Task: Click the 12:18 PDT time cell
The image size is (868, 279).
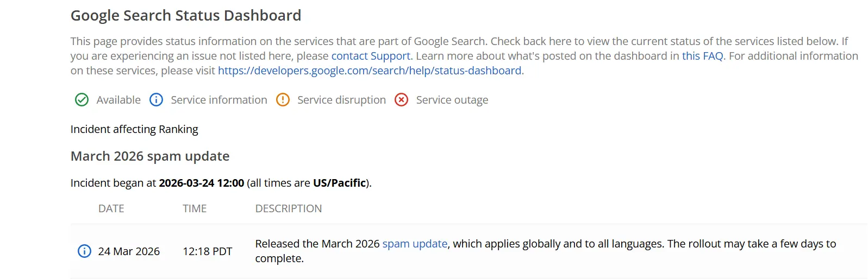Action: pyautogui.click(x=207, y=251)
